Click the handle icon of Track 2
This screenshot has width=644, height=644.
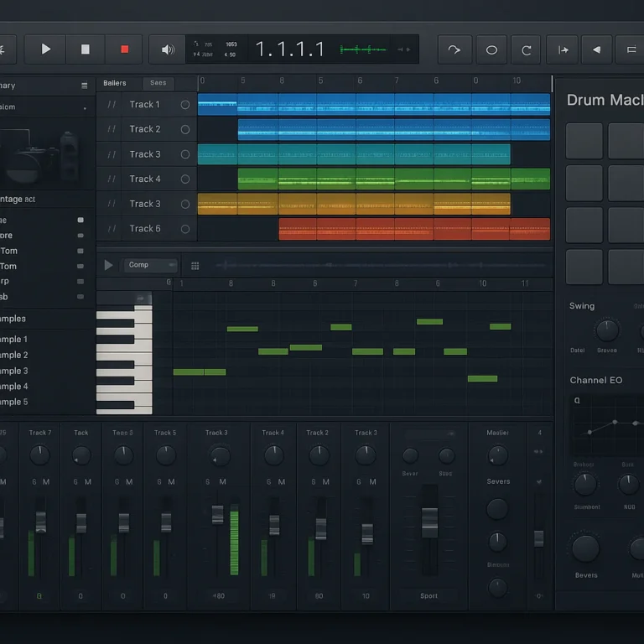pos(112,129)
